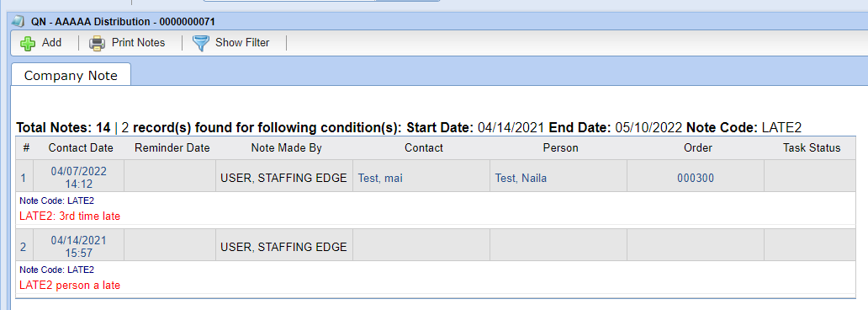Click row number 2 link
This screenshot has height=310, width=868.
[x=24, y=248]
